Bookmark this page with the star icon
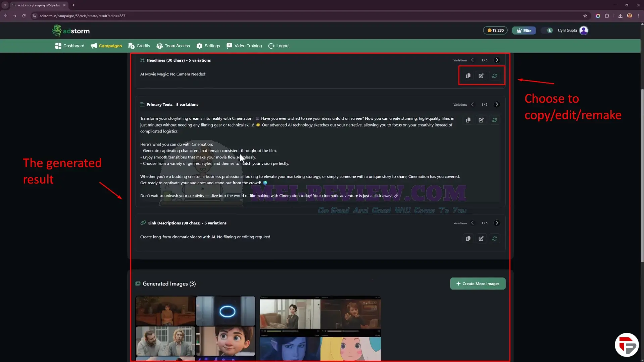644x362 pixels. (585, 16)
